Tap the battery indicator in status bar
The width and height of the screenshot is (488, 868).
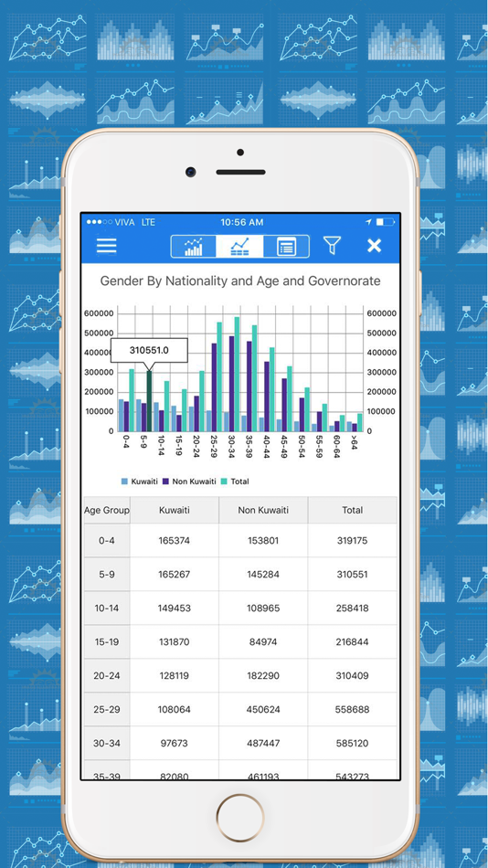pyautogui.click(x=385, y=222)
